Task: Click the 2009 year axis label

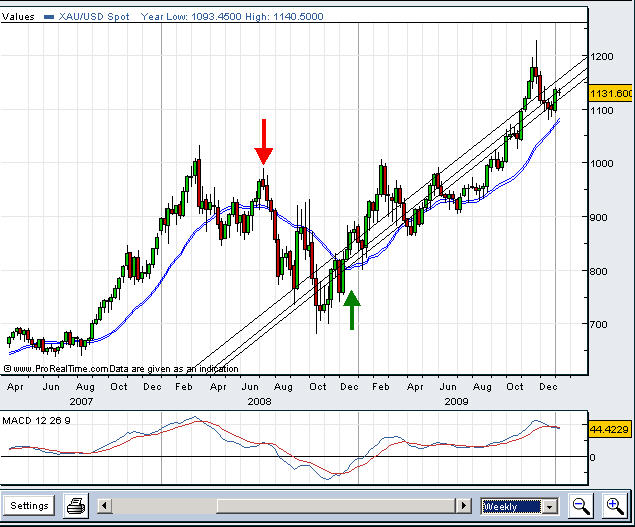Action: tap(456, 401)
